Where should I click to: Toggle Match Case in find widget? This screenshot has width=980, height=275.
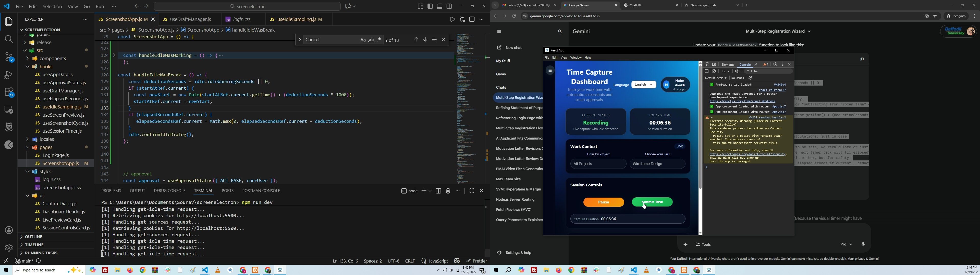click(363, 40)
